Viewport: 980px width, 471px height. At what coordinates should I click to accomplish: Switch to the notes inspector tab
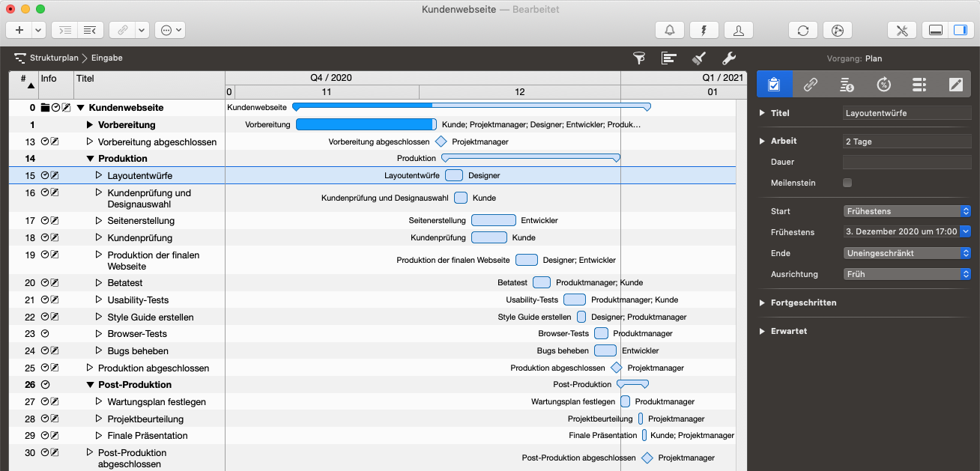[955, 85]
